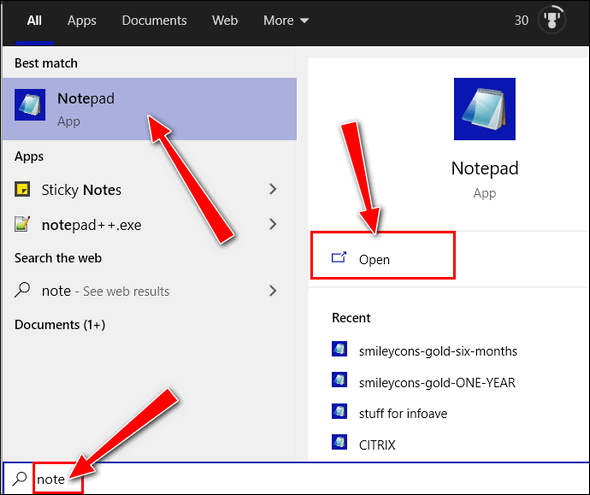The image size is (590, 495).
Task: Select the Web tab
Action: [x=225, y=20]
